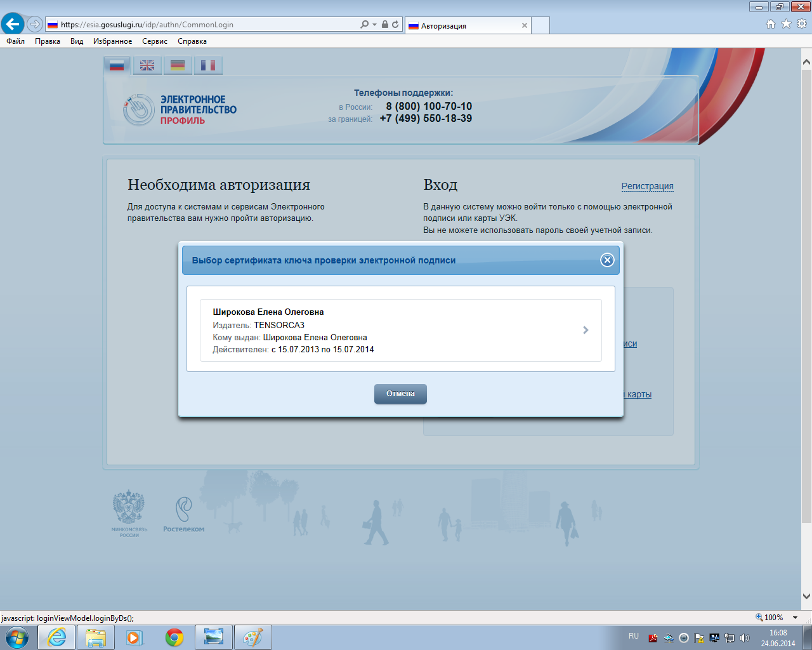
Task: Open favorites star icon in browser
Action: 786,24
